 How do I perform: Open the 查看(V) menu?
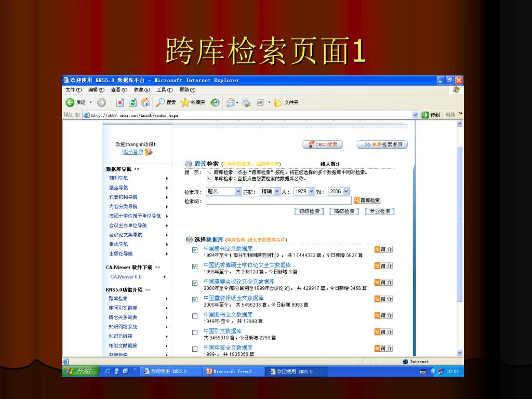click(x=119, y=90)
